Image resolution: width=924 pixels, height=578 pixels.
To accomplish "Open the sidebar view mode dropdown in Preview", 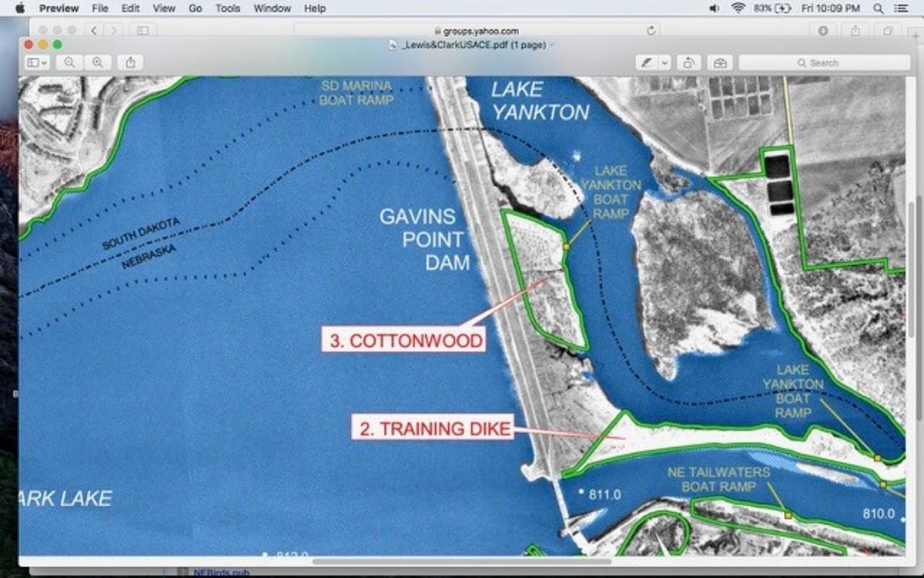I will (x=38, y=62).
